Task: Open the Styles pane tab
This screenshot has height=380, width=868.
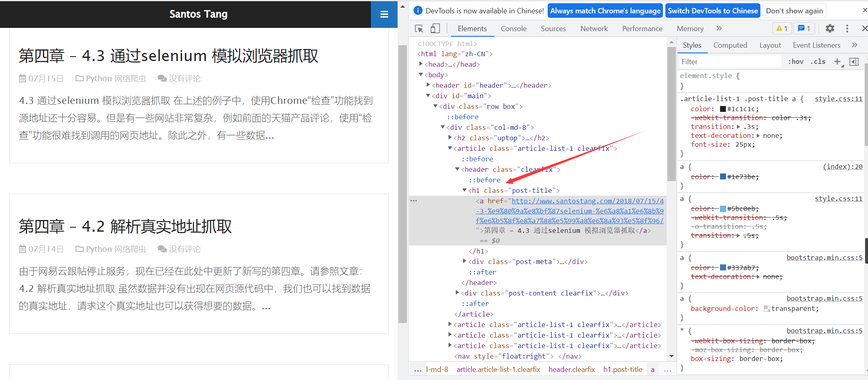Action: tap(692, 45)
